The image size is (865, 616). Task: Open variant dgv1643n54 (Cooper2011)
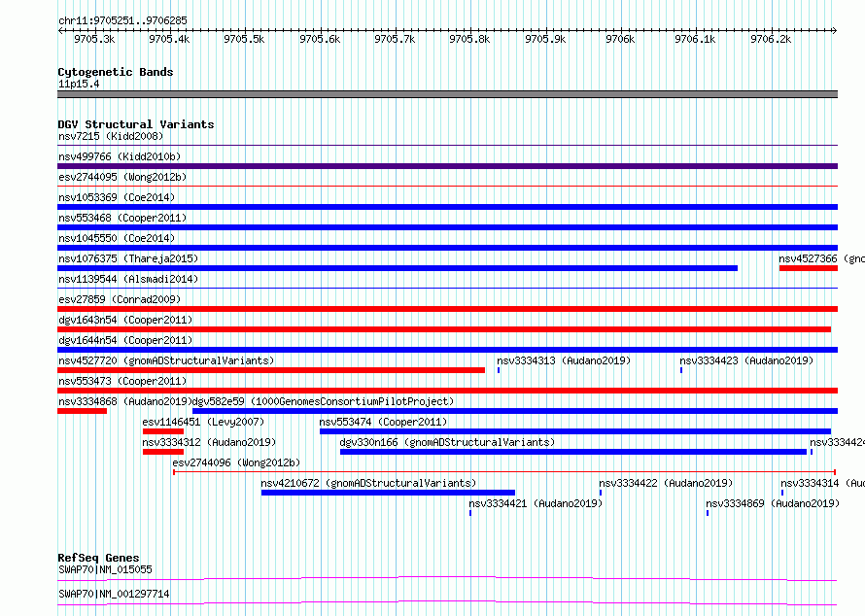tap(125, 320)
